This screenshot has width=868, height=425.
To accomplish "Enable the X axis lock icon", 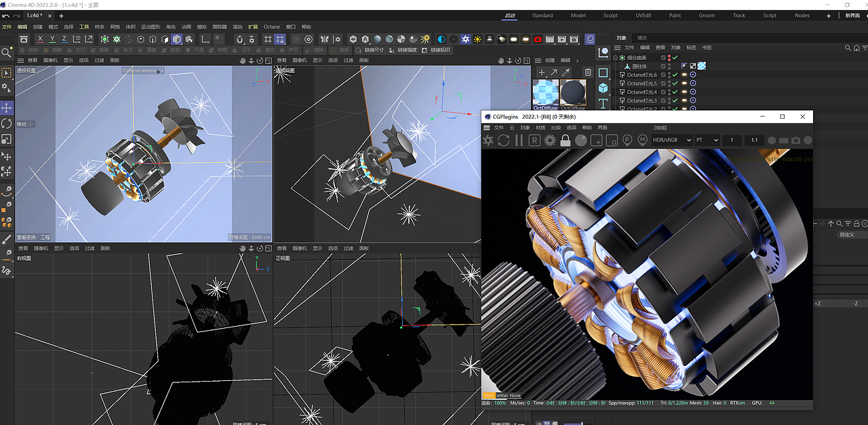I will 41,39.
